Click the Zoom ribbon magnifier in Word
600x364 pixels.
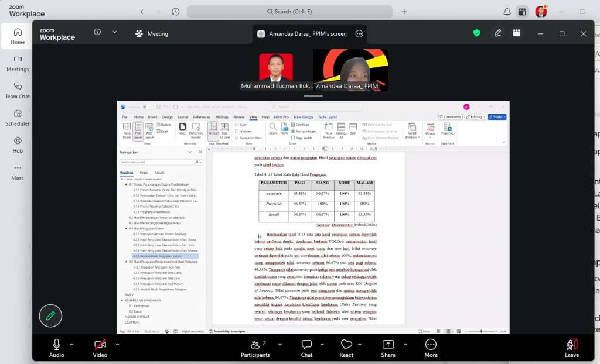tap(273, 129)
